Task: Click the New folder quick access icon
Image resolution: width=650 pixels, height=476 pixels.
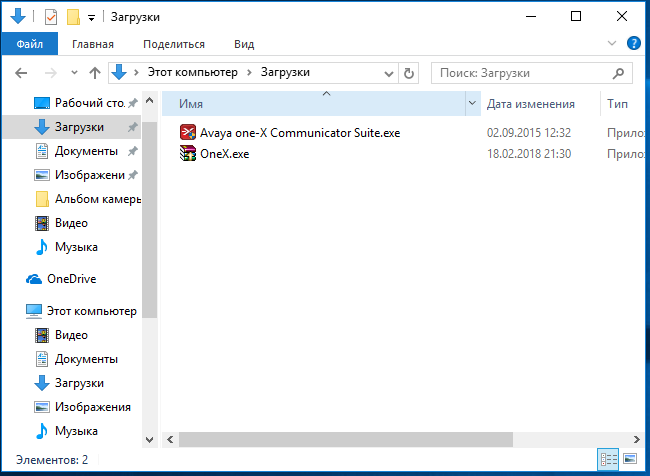Action: pos(73,17)
